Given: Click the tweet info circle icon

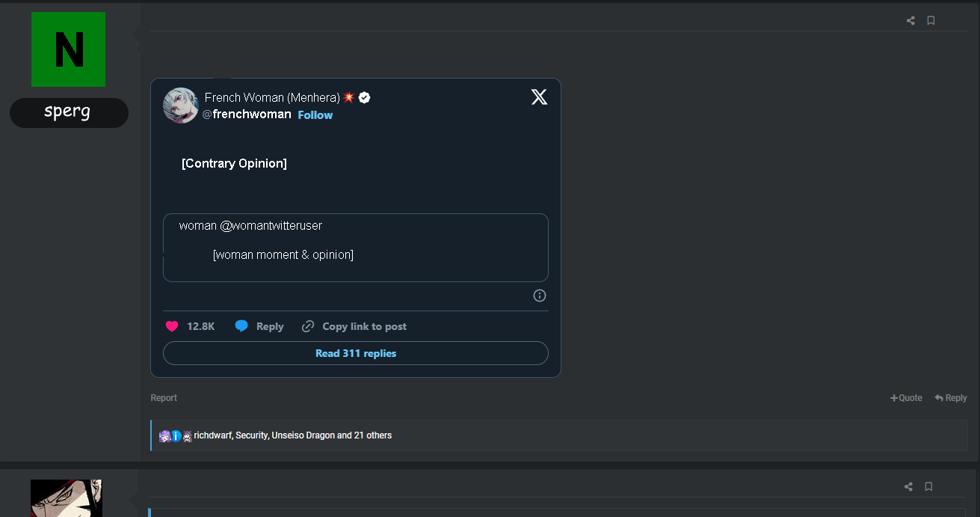Looking at the screenshot, I should [540, 296].
